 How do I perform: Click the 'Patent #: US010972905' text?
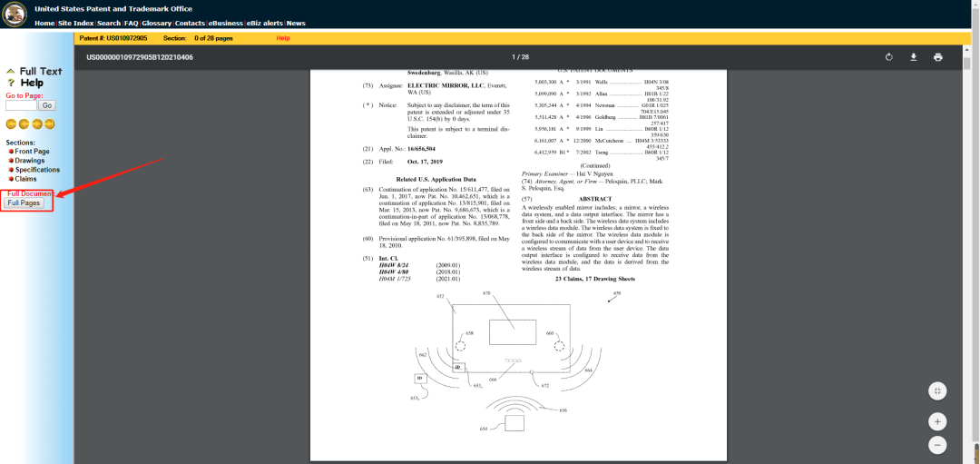(113, 38)
